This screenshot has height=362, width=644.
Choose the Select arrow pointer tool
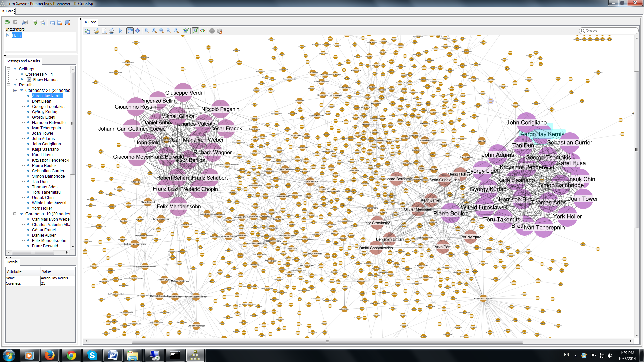(x=121, y=31)
